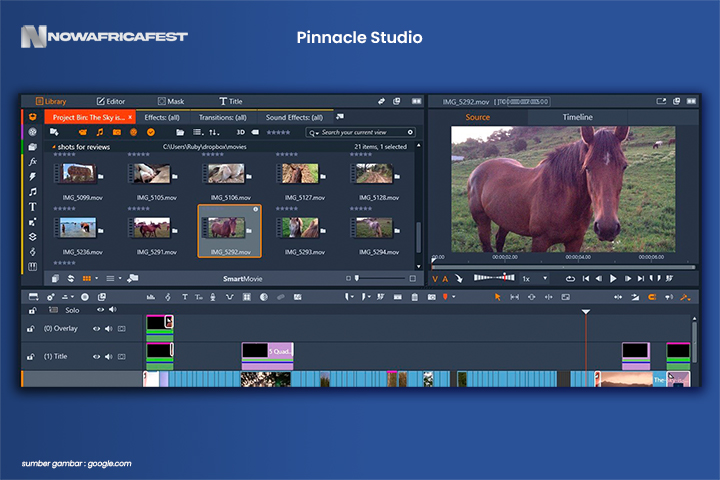Click the tag icon beside the 3D filter
Screen dimensions: 720x480
point(255,132)
